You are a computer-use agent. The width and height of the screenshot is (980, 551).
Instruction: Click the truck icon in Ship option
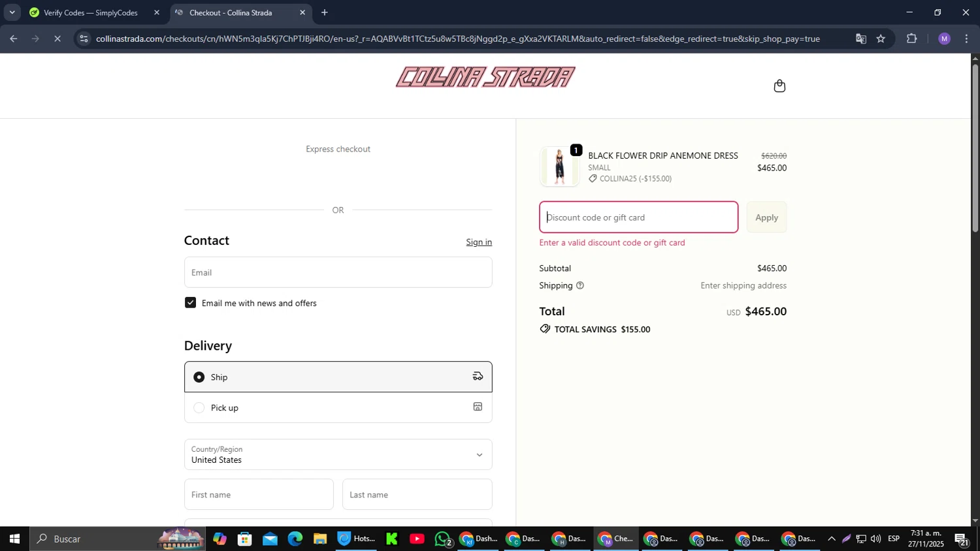[x=478, y=376]
